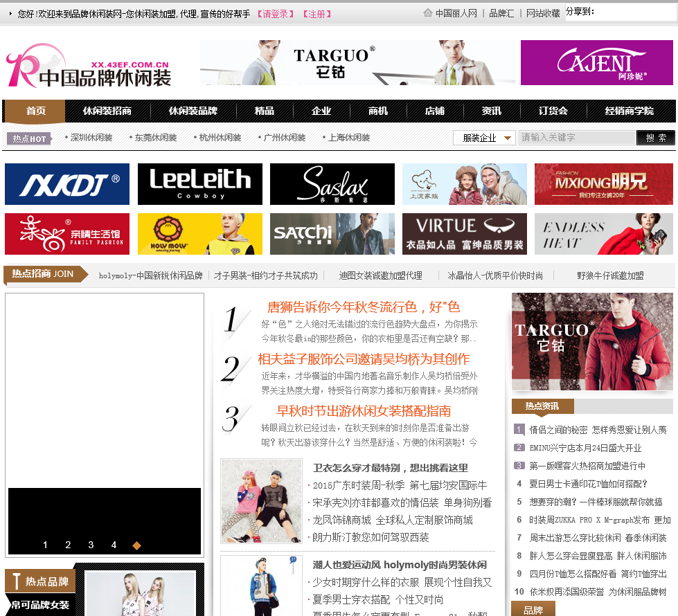Open the 服装企业 category dropdown

coord(484,138)
